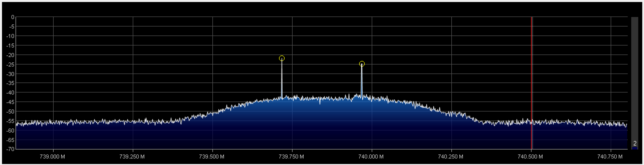Click the 739.750 M frequency label
This screenshot has height=165, width=644.
[x=291, y=157]
